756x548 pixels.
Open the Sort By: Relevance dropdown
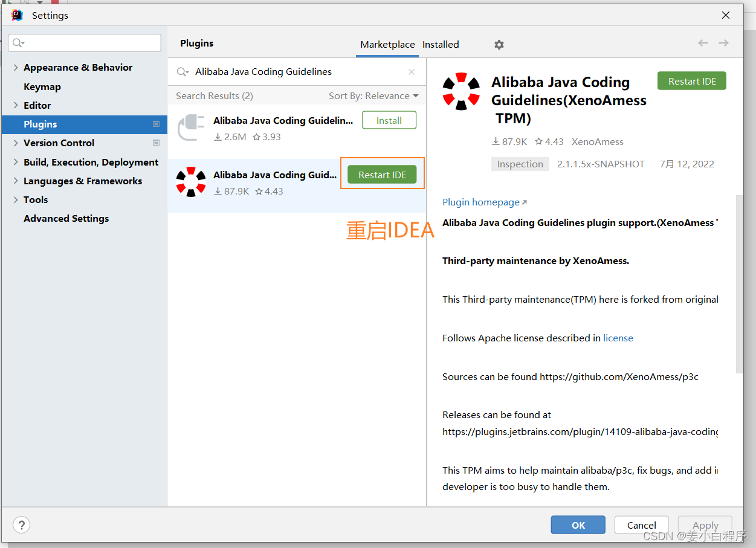(373, 95)
